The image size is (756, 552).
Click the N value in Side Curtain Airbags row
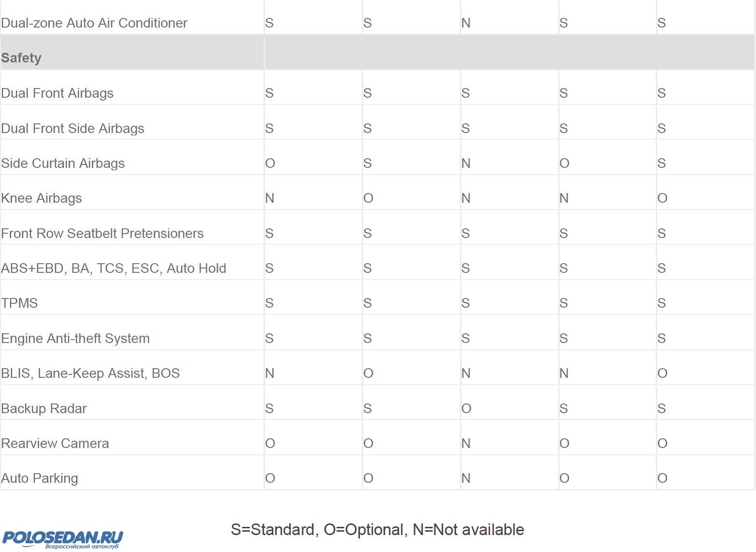(465, 164)
